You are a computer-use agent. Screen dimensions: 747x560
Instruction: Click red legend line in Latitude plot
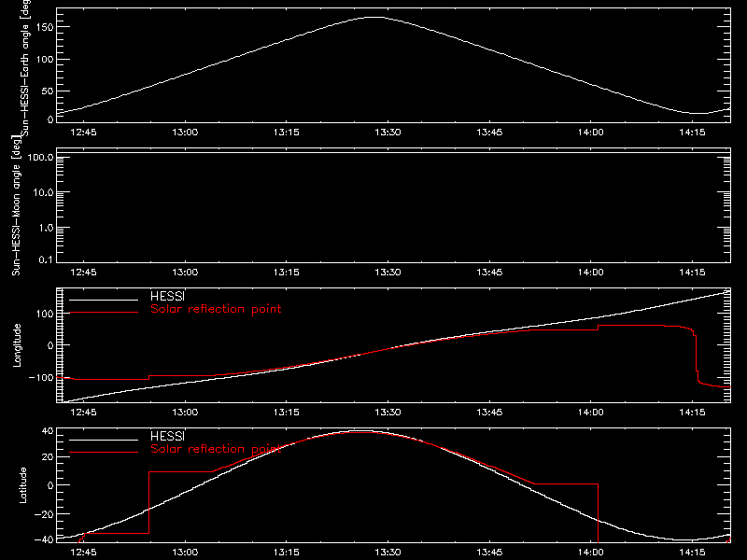(x=104, y=452)
